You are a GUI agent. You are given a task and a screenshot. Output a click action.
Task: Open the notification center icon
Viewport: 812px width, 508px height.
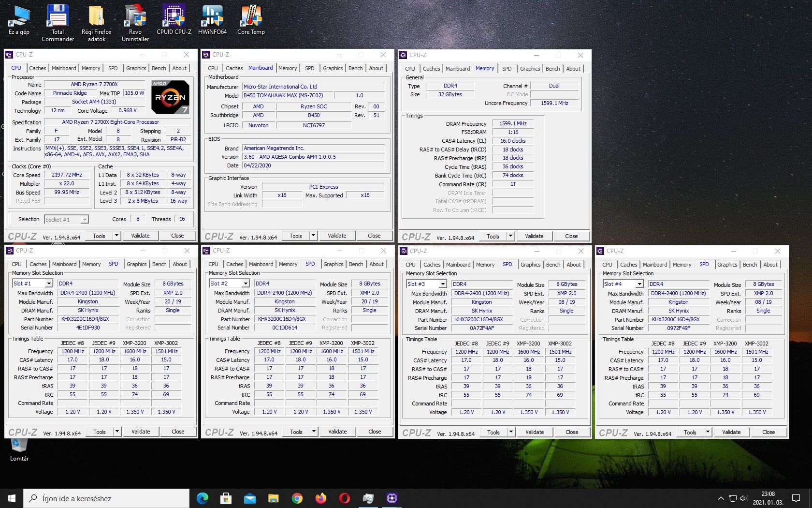pos(796,498)
